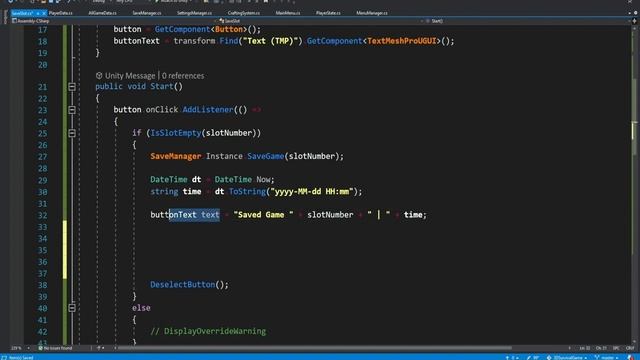Screen dimensions: 640x360
Task: Click the horizontal scrollbar of the editor
Action: [x=314, y=348]
